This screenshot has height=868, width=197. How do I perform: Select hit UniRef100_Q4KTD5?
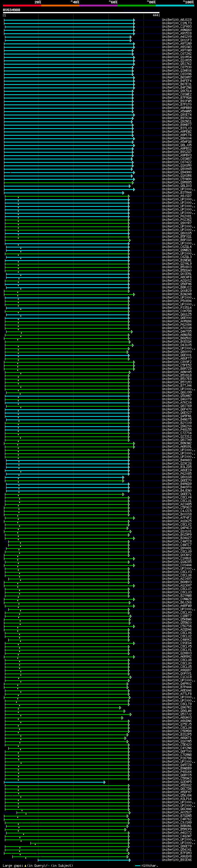(x=177, y=332)
